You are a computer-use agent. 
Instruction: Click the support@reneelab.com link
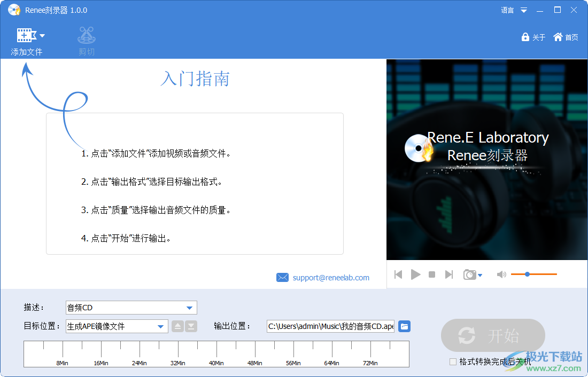(x=330, y=277)
